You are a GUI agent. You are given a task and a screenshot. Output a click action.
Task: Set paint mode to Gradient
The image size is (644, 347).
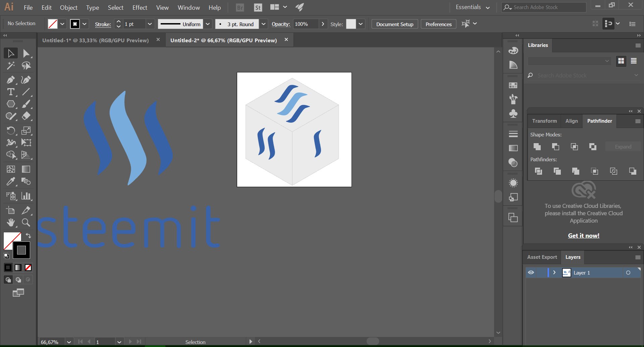(18, 268)
